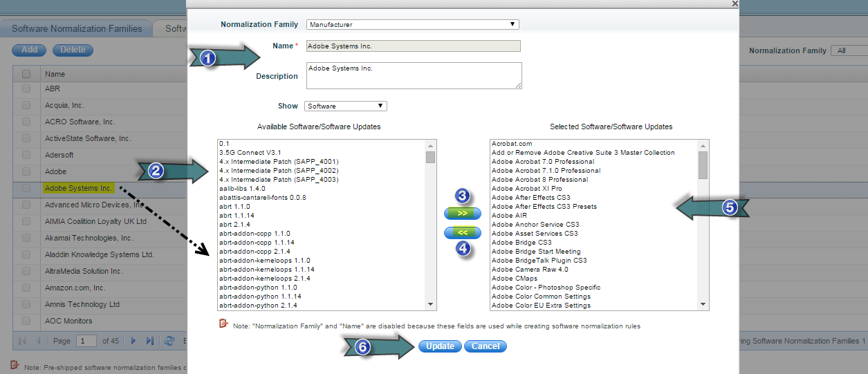Click inside the Description text area
This screenshot has width=868, height=374.
414,75
